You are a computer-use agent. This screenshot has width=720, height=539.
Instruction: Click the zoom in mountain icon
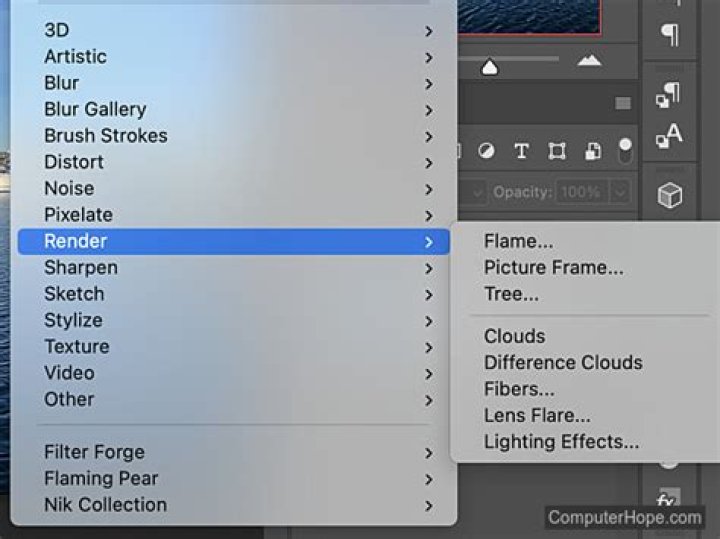pyautogui.click(x=590, y=61)
